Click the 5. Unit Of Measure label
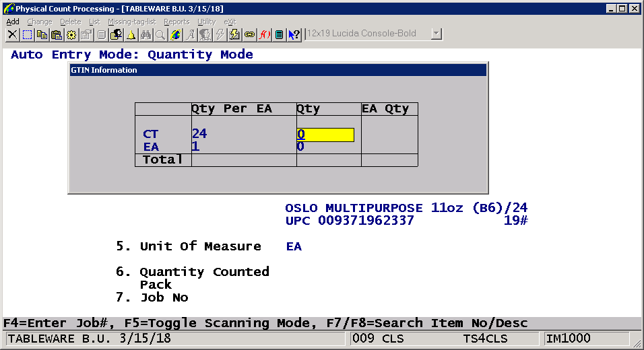This screenshot has height=350, width=644. click(189, 246)
